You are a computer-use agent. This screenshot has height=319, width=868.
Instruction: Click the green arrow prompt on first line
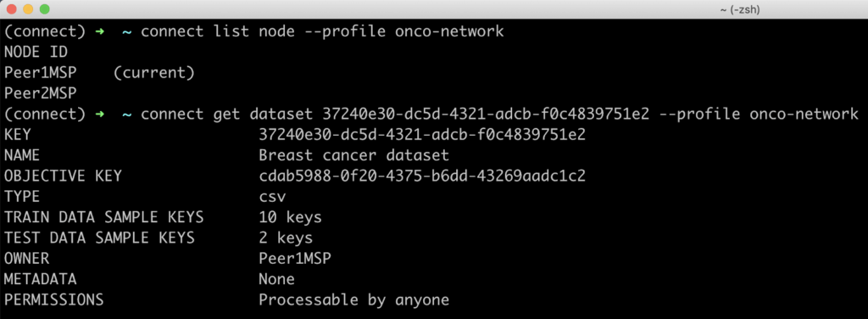(100, 31)
